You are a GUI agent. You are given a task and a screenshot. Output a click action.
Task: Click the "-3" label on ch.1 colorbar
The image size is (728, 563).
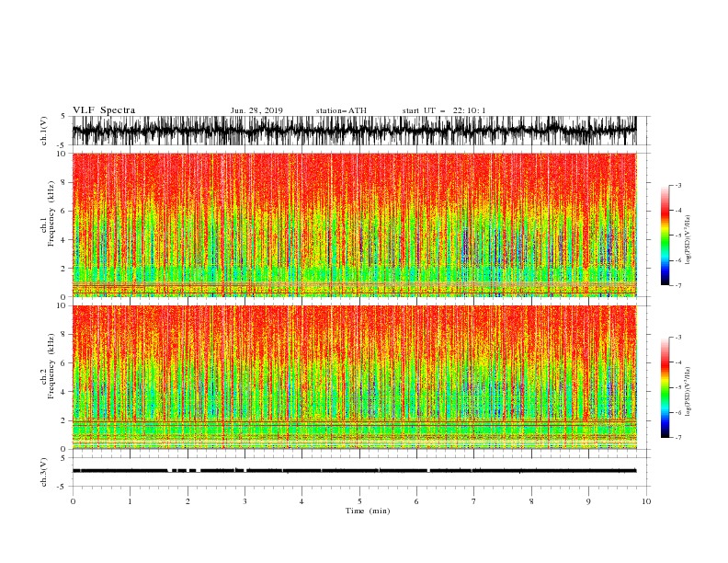coord(678,185)
